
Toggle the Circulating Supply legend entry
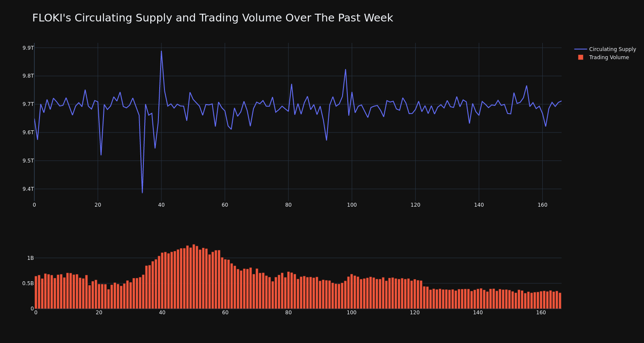(605, 49)
